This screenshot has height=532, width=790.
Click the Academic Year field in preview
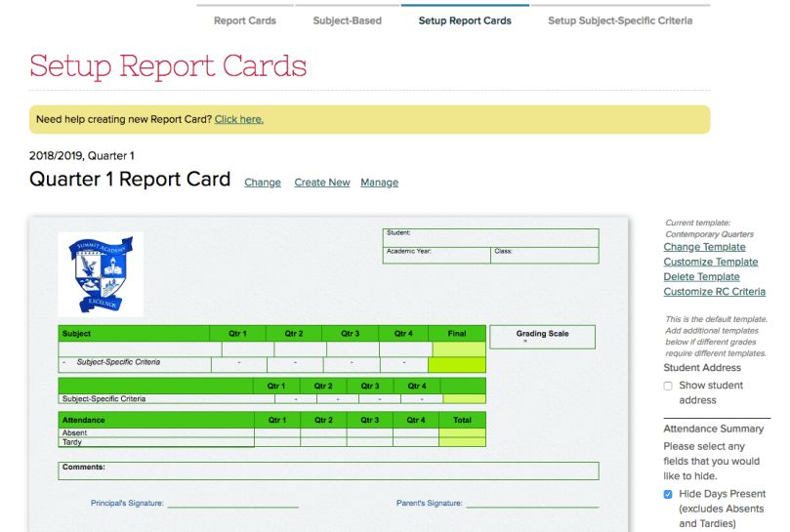click(437, 255)
